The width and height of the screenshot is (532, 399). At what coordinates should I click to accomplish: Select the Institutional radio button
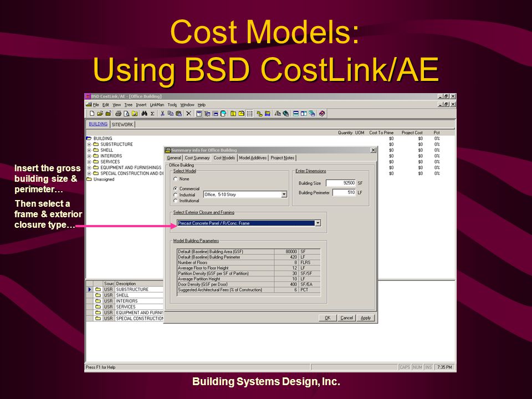click(176, 201)
